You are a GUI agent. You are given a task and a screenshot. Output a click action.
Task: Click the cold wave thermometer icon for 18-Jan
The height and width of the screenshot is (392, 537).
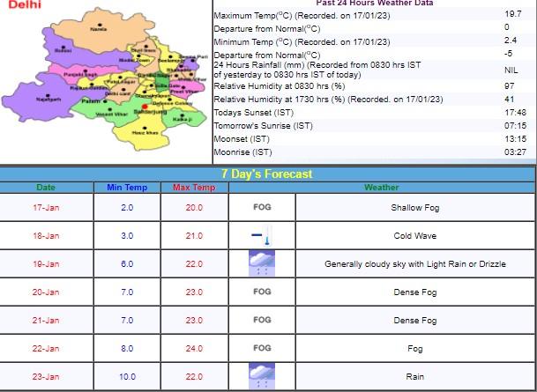coord(262,236)
